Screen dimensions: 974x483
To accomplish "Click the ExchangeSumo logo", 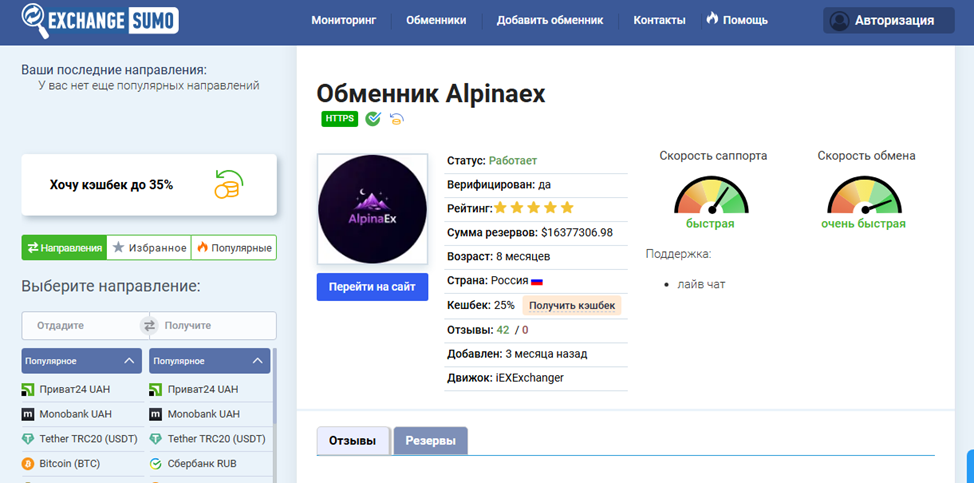I will tap(100, 21).
